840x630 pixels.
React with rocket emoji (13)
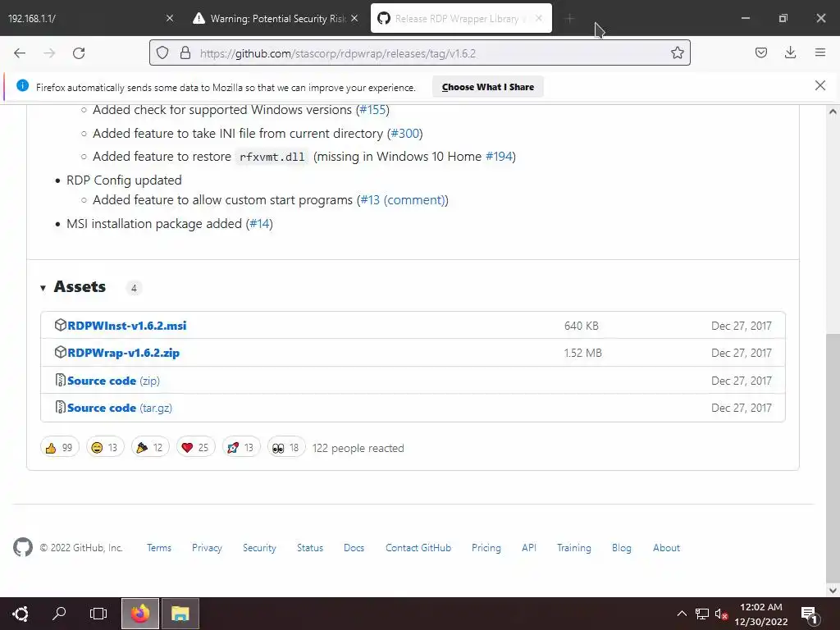241,447
